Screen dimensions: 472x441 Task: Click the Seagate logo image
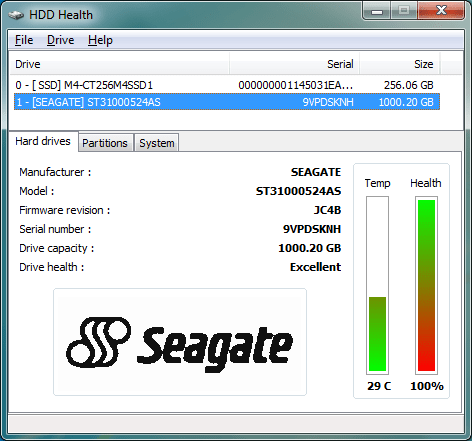(x=180, y=342)
